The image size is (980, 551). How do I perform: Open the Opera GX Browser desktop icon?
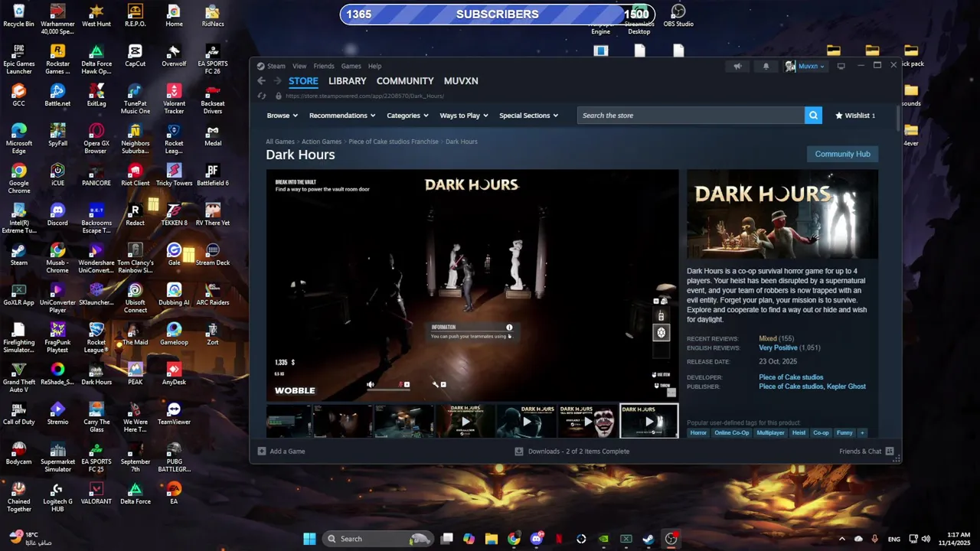(x=96, y=138)
